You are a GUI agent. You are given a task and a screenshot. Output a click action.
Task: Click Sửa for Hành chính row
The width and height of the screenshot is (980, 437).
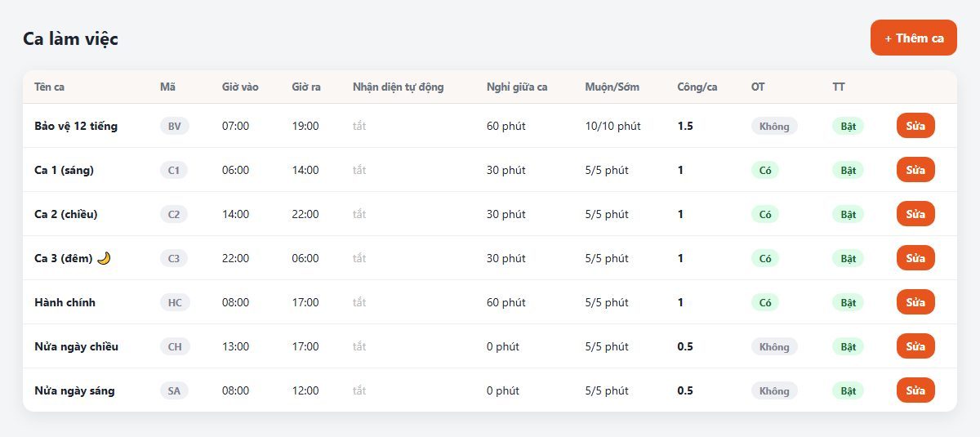915,302
